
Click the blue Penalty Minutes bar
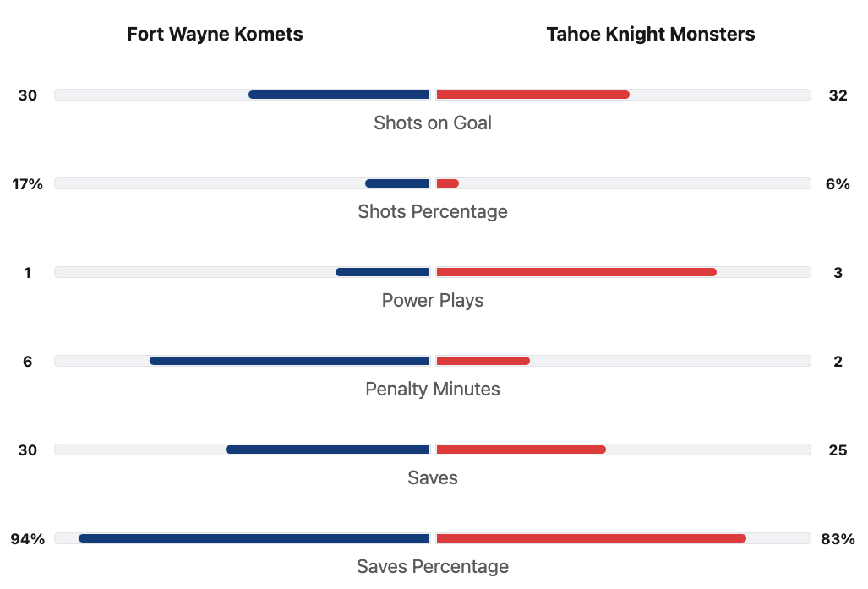(289, 361)
